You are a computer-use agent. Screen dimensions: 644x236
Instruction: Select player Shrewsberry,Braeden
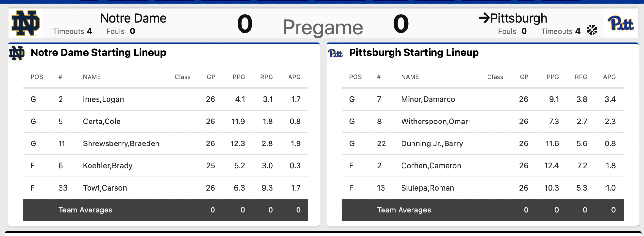(121, 143)
